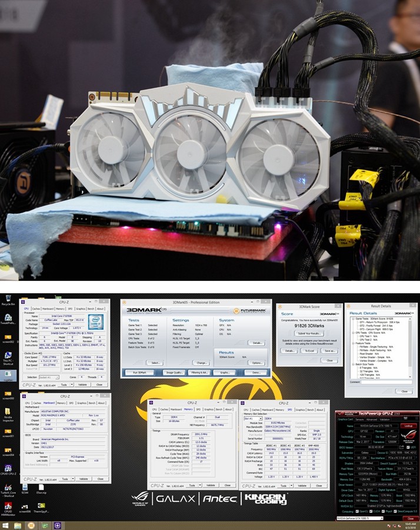Image resolution: width=420 pixels, height=530 pixels.
Task: Launch CPUID HWMonitor desktop icon
Action: [x=8, y=509]
